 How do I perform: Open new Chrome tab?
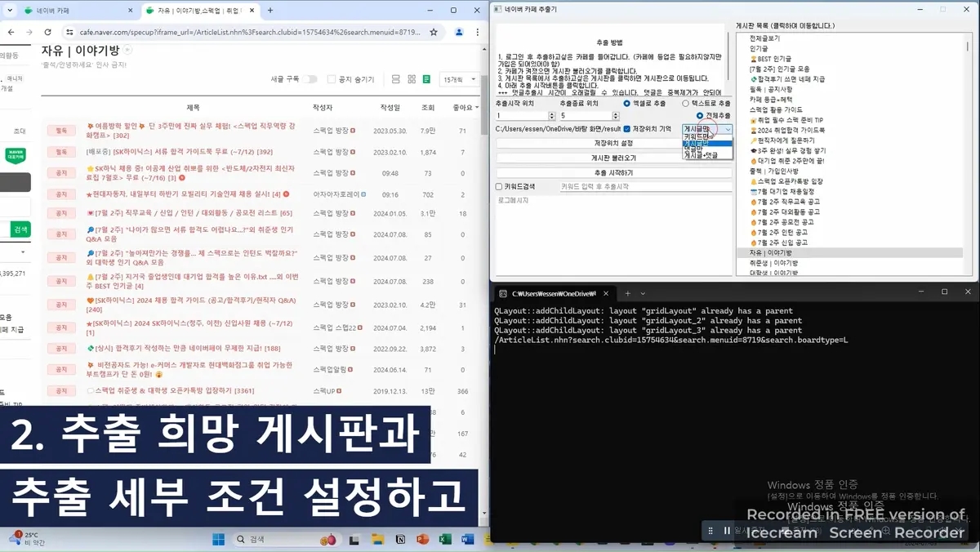click(x=270, y=11)
